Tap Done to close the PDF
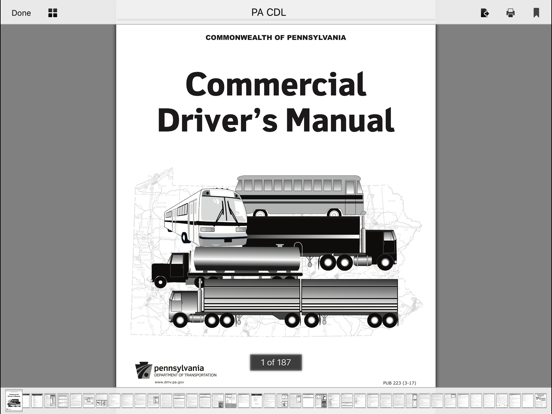Screen dimensions: 552x414 21,13
